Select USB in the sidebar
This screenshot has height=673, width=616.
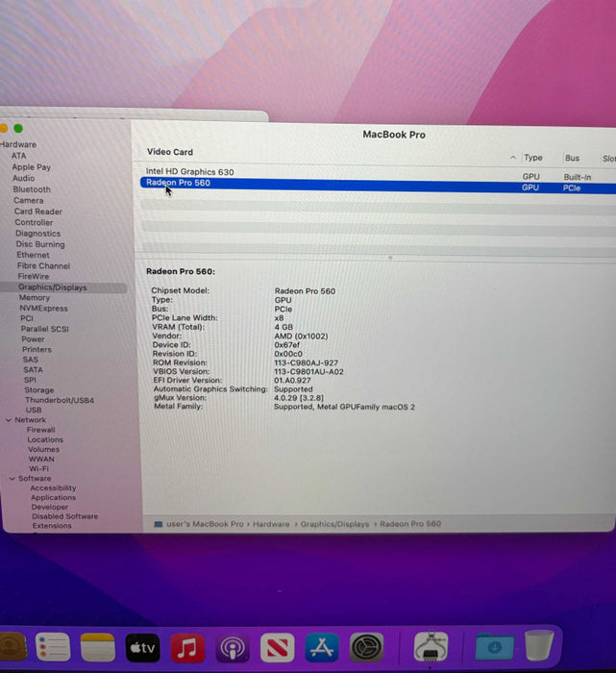[34, 410]
